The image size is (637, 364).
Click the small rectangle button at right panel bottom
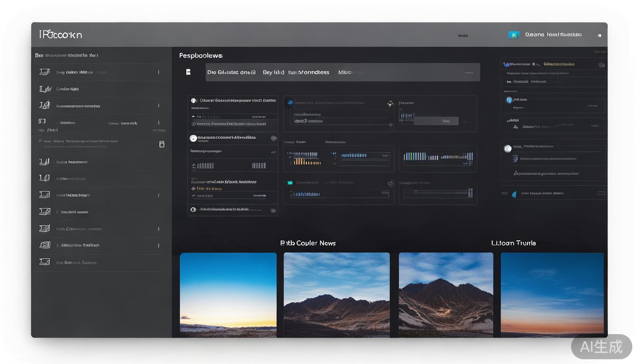pos(601,193)
